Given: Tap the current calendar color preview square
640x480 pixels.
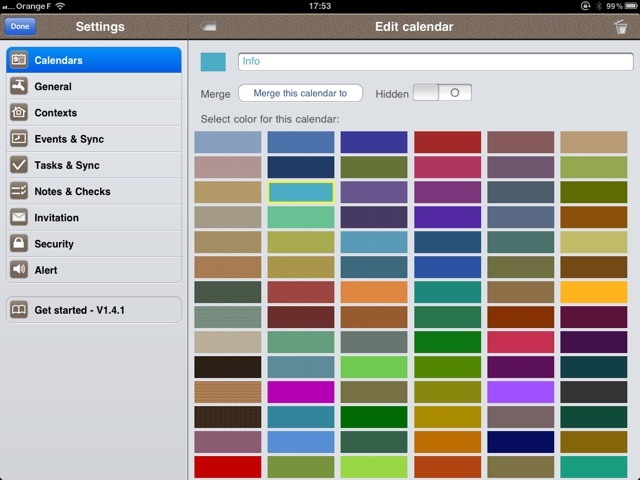Looking at the screenshot, I should click(x=213, y=62).
